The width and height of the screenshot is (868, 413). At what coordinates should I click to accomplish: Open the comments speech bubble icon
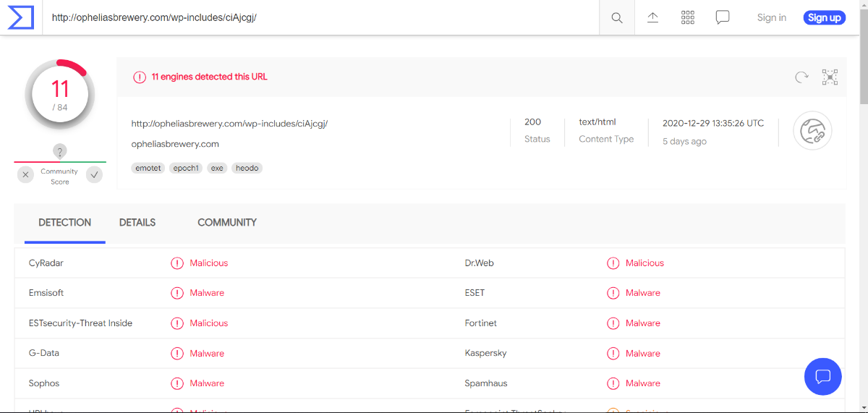point(723,17)
